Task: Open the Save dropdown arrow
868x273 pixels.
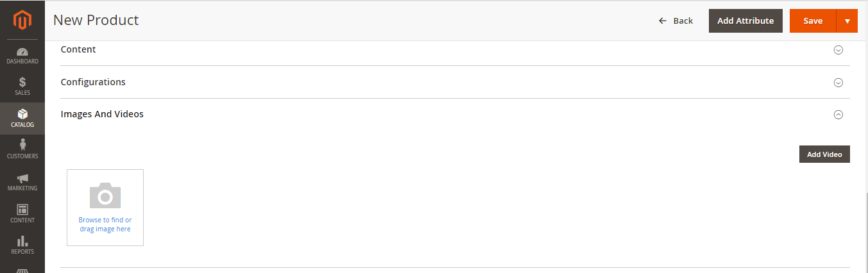Action: pos(847,21)
